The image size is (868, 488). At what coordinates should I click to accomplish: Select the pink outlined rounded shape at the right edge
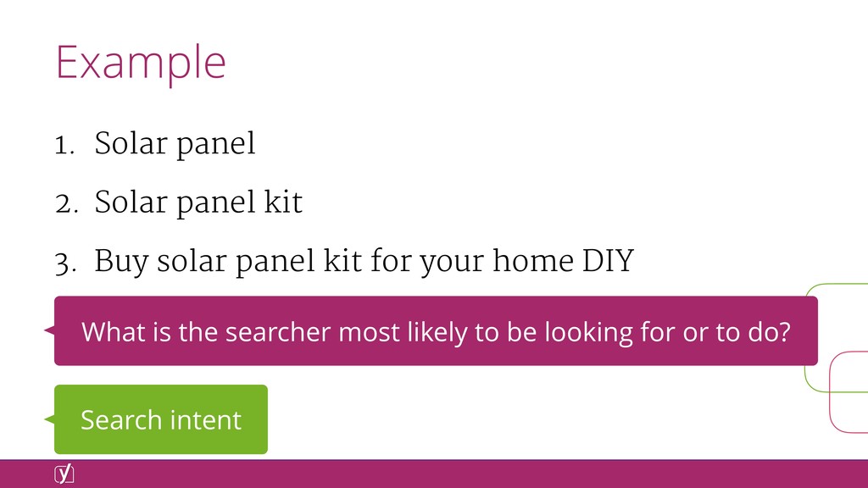(849, 393)
